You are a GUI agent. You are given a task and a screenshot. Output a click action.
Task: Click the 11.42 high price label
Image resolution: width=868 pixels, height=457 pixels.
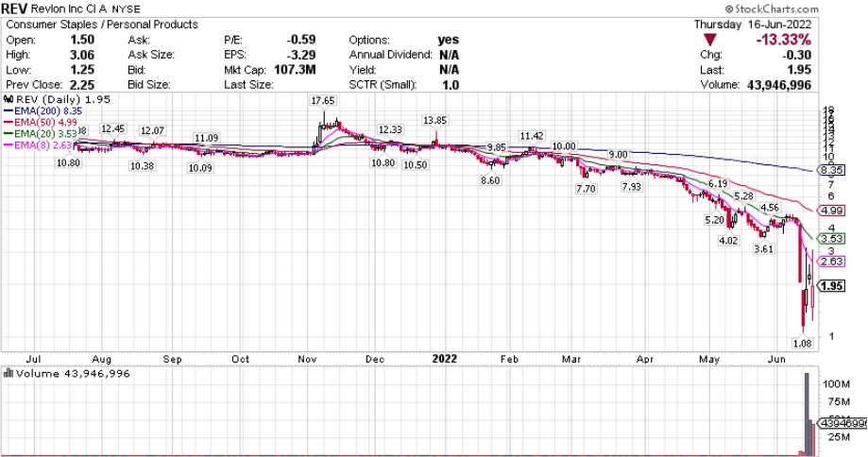click(532, 136)
